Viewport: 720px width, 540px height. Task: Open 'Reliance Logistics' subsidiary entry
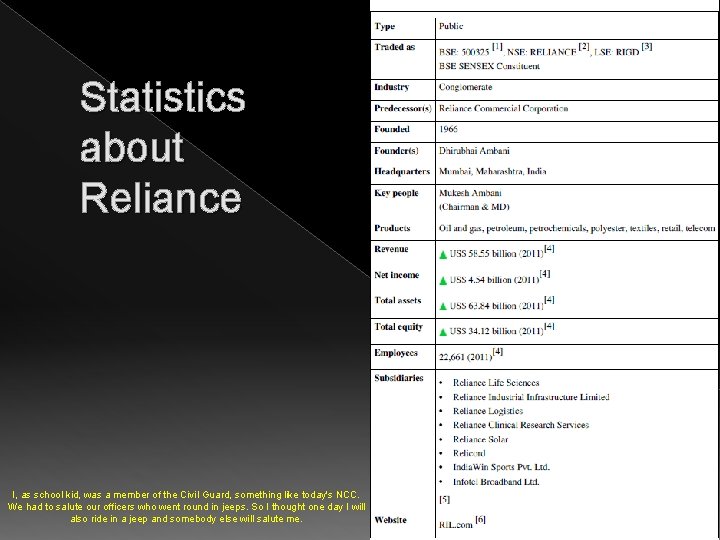(x=488, y=411)
